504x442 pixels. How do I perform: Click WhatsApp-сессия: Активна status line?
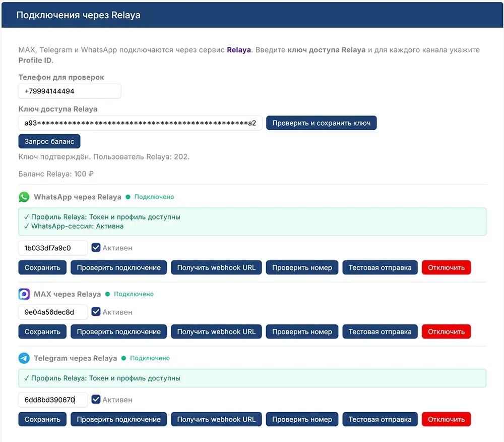[x=74, y=226]
